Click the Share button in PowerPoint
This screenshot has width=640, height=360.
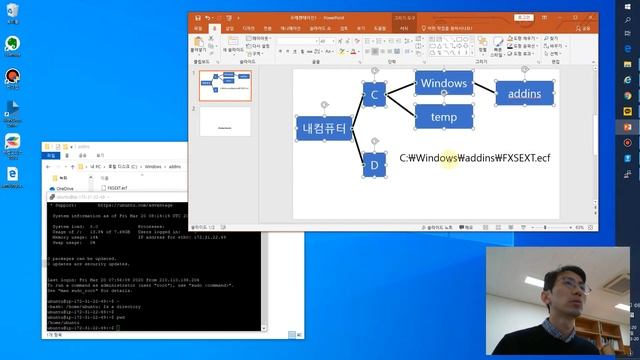(583, 29)
